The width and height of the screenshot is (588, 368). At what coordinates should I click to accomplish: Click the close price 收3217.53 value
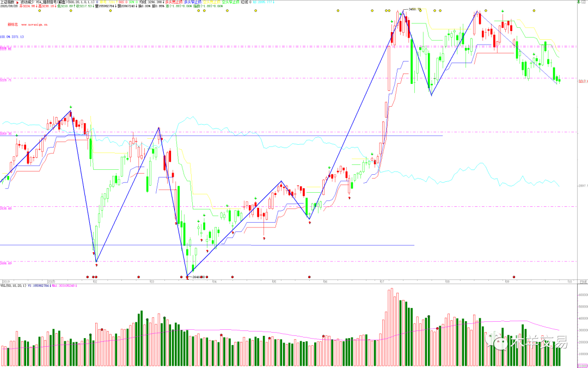85,7
